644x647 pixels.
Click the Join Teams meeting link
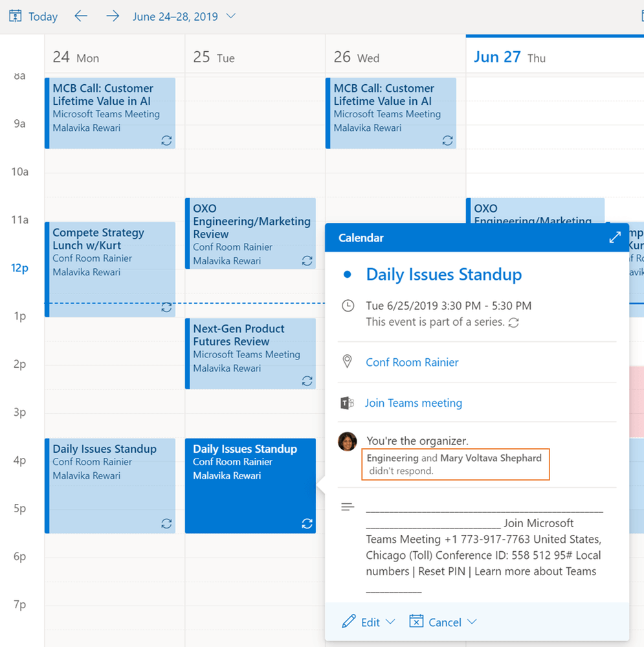click(414, 403)
